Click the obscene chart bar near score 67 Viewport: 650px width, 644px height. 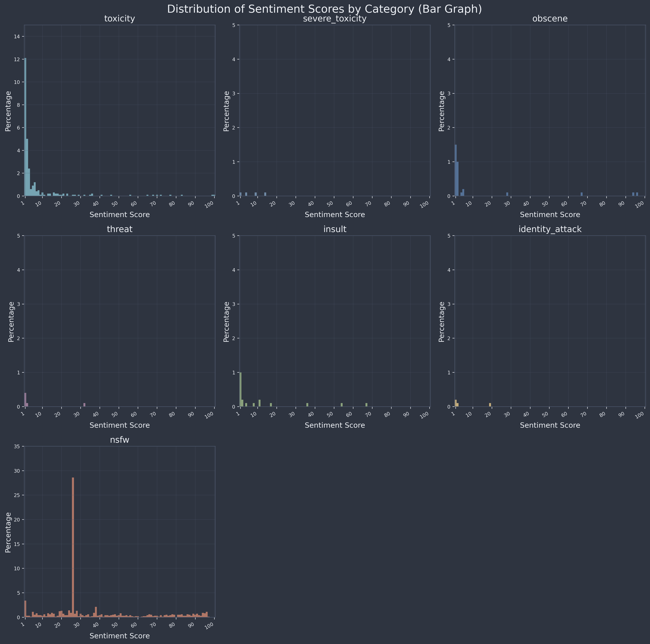(581, 194)
